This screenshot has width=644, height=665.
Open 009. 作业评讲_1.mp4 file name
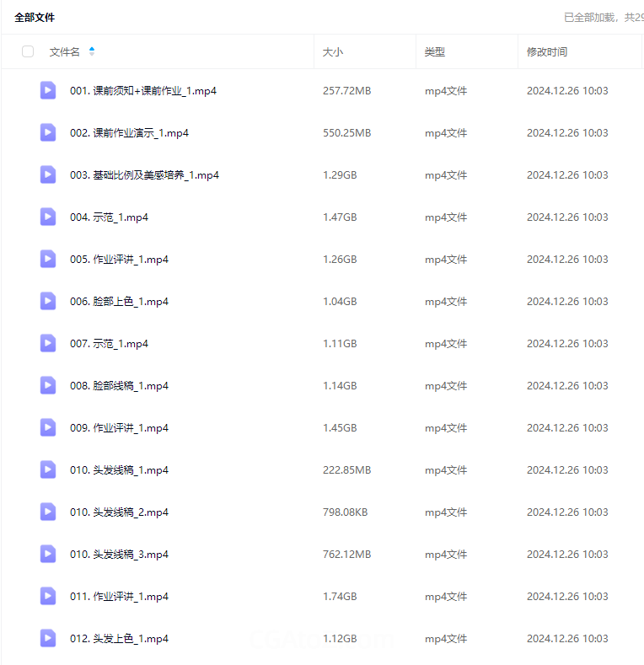coord(119,428)
